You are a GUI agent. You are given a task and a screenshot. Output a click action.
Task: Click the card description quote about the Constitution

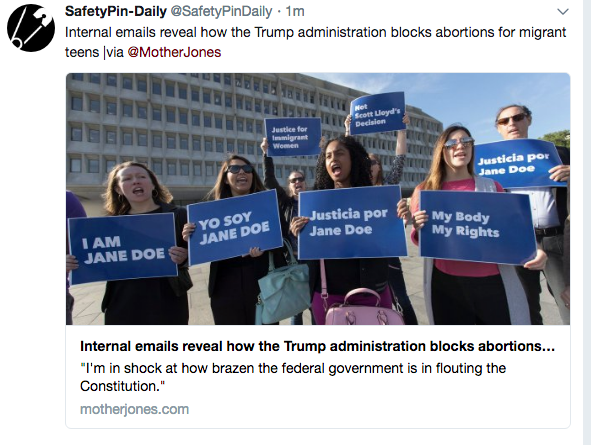click(293, 377)
